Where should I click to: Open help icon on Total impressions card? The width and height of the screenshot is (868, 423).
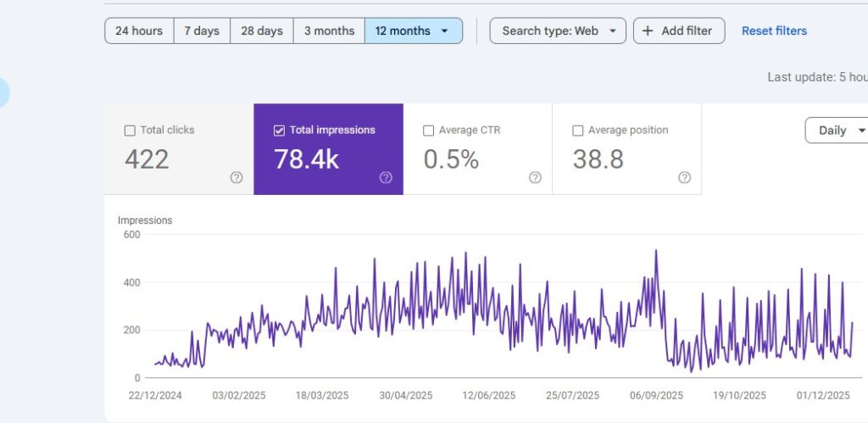386,178
